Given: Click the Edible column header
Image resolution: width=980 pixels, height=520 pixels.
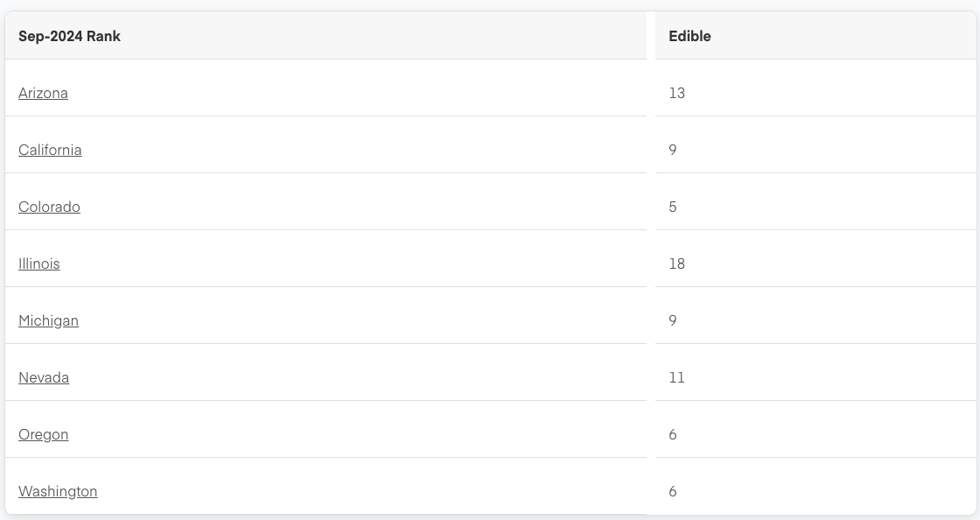Looking at the screenshot, I should pyautogui.click(x=689, y=36).
